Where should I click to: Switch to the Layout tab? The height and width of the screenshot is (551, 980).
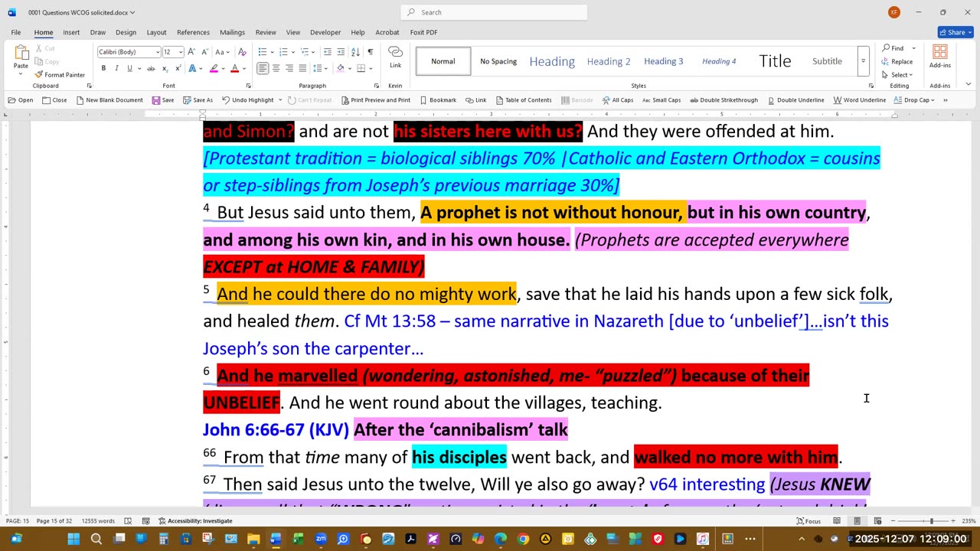pos(156,32)
